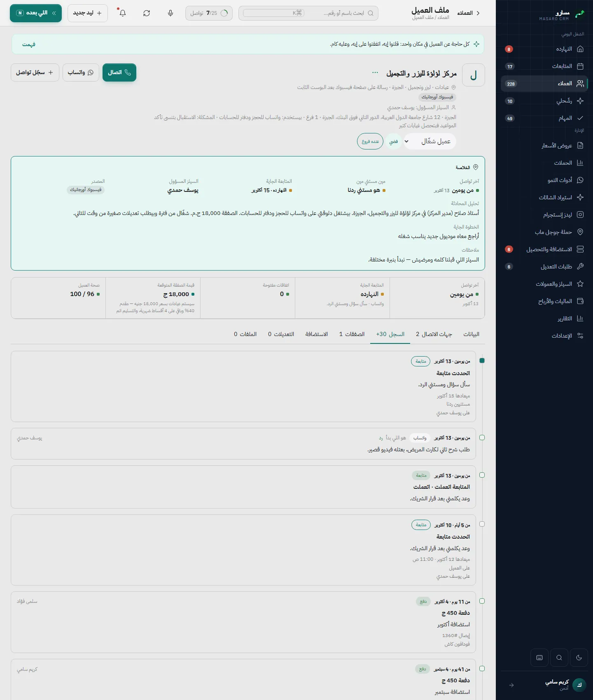Viewport: 593px width, 700px height.
Task: Switch to التعديلات tab
Action: click(x=281, y=334)
